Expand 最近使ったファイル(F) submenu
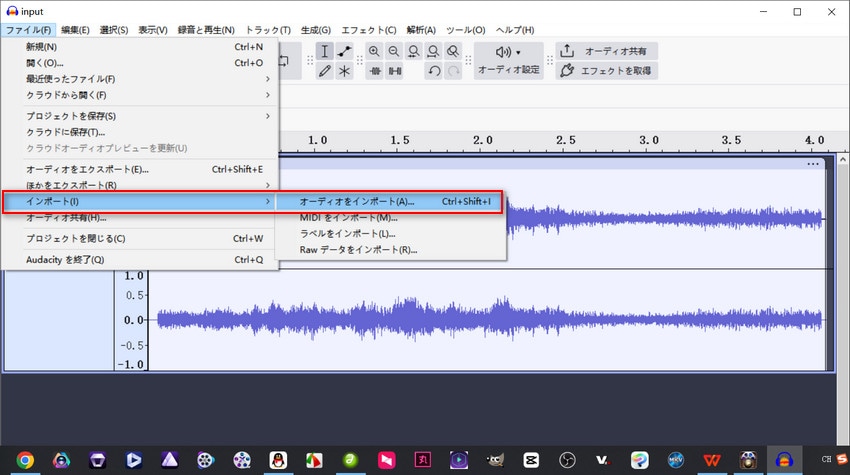Viewport: 850px width, 475px height. pos(140,79)
